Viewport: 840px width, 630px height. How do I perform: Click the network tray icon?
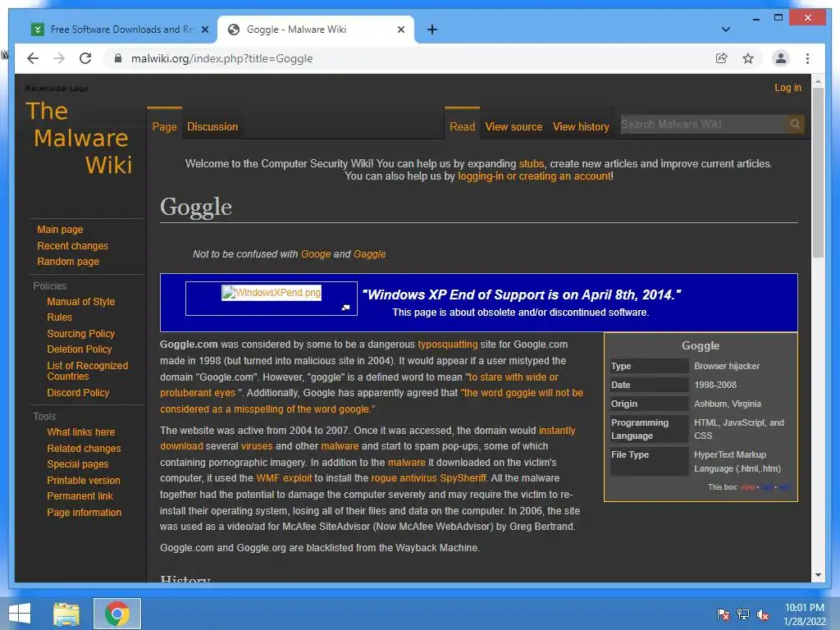click(x=743, y=614)
